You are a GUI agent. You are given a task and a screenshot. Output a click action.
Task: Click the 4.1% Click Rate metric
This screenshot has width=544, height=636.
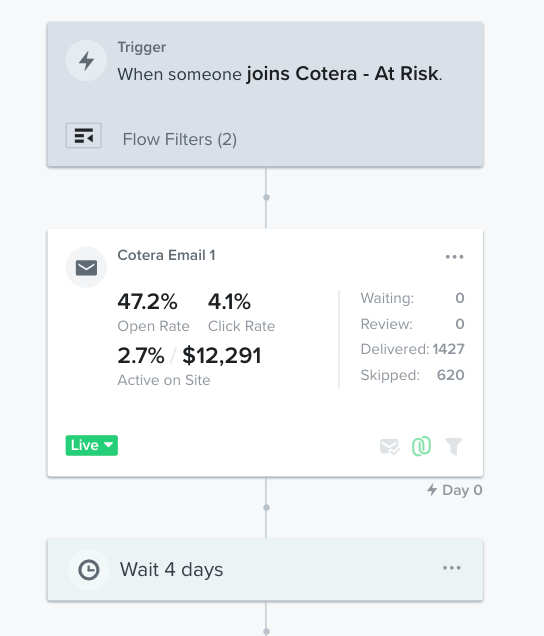pos(241,312)
